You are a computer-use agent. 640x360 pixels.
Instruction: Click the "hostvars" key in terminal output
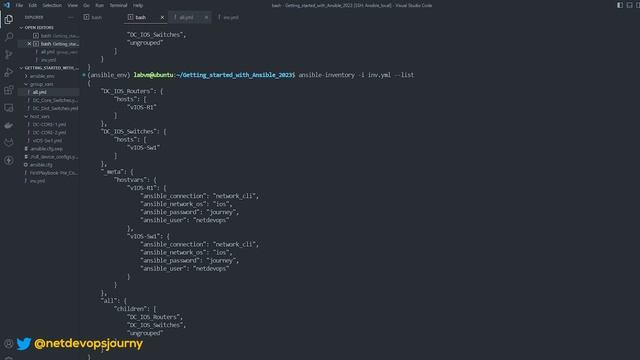[x=131, y=180]
